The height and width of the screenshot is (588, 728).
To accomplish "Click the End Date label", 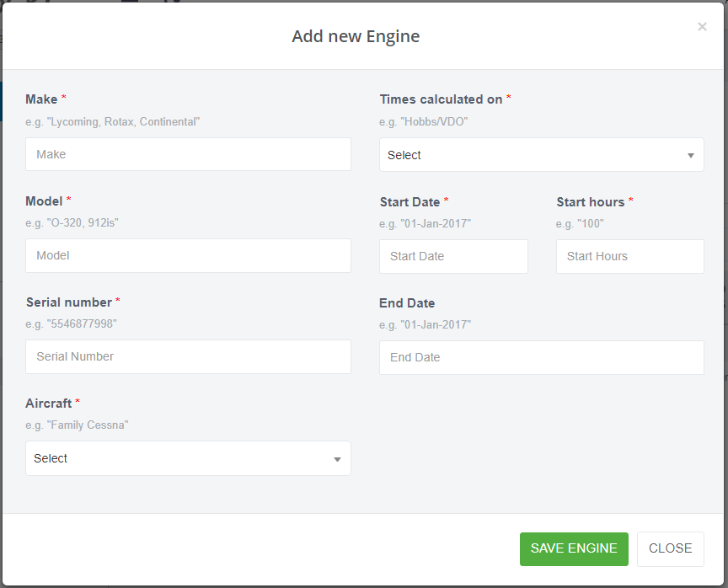I will (407, 303).
